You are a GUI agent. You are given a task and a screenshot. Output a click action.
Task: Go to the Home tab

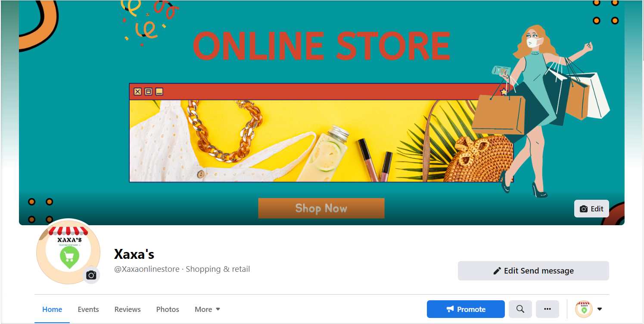pos(52,309)
